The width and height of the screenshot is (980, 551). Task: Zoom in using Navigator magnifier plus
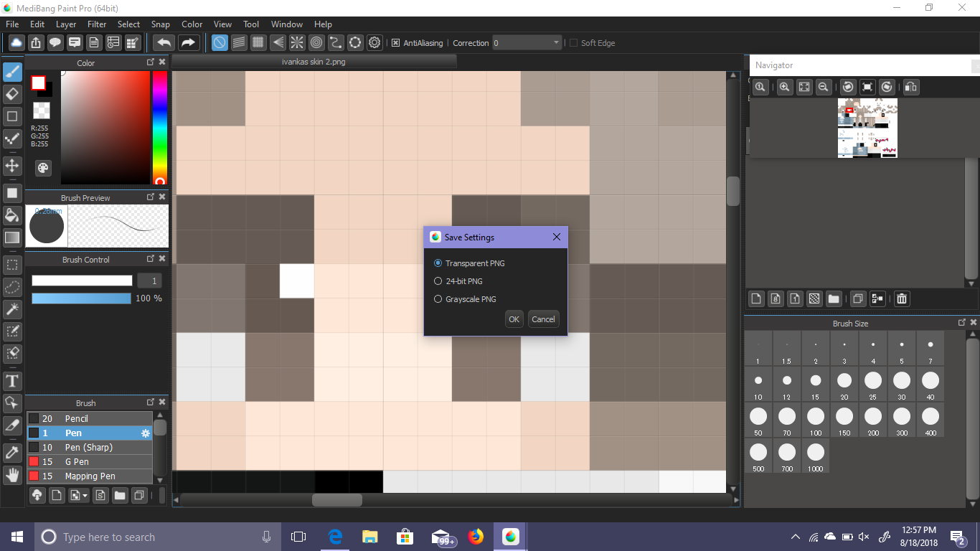785,87
